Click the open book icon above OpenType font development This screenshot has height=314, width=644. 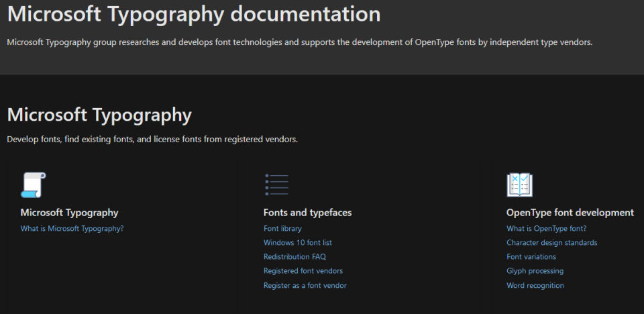519,185
